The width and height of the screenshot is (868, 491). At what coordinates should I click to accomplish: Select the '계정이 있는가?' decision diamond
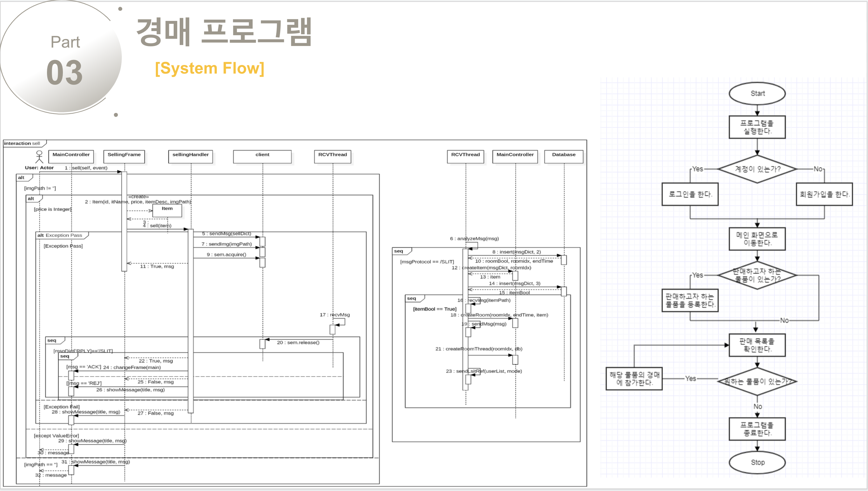(x=757, y=169)
